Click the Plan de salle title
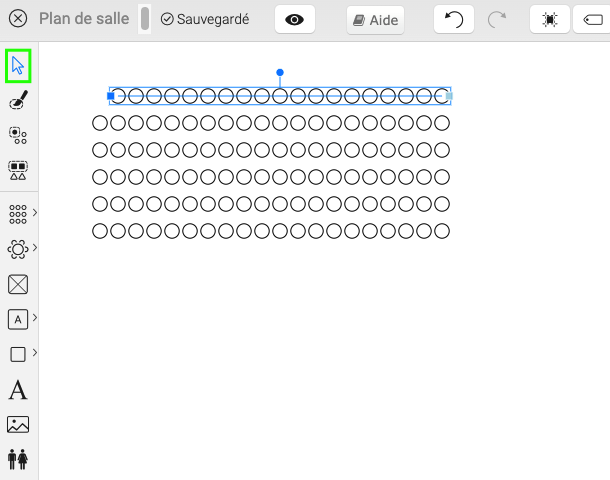This screenshot has width=610, height=480. [x=84, y=19]
